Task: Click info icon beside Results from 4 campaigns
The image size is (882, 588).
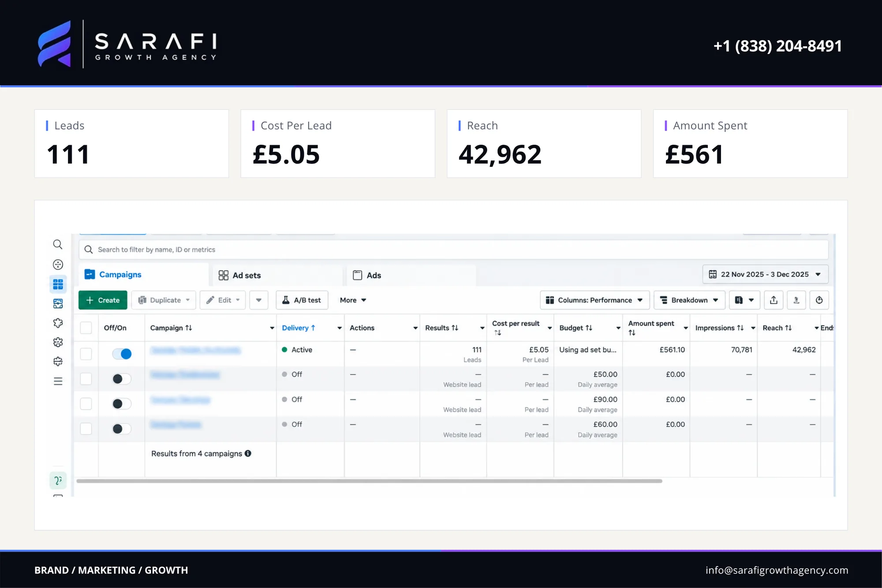Action: tap(248, 453)
